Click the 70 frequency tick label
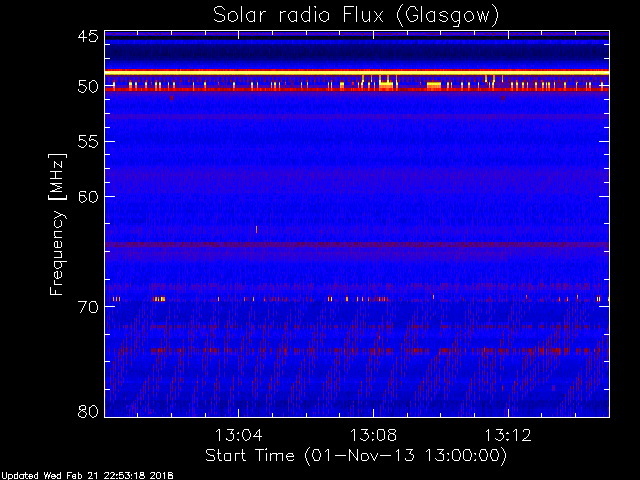 pos(88,307)
